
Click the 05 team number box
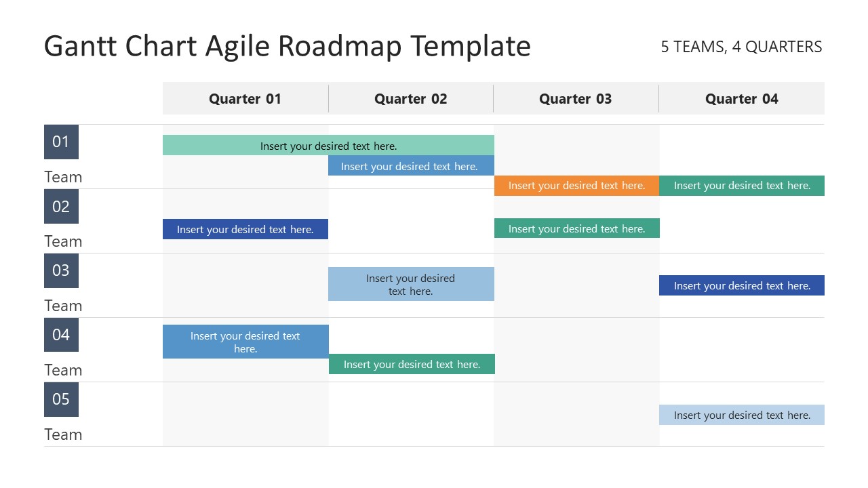coord(61,399)
